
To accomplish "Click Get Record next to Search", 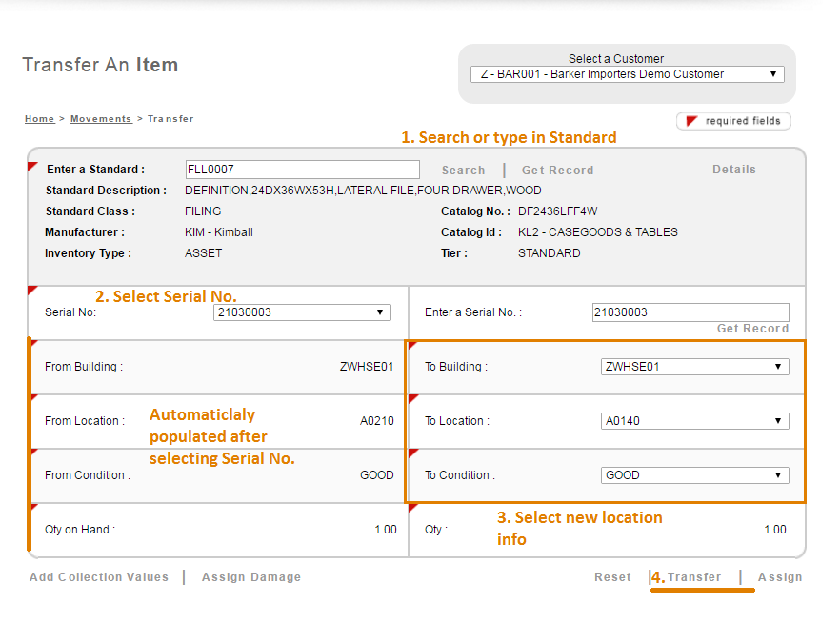I will pyautogui.click(x=557, y=171).
